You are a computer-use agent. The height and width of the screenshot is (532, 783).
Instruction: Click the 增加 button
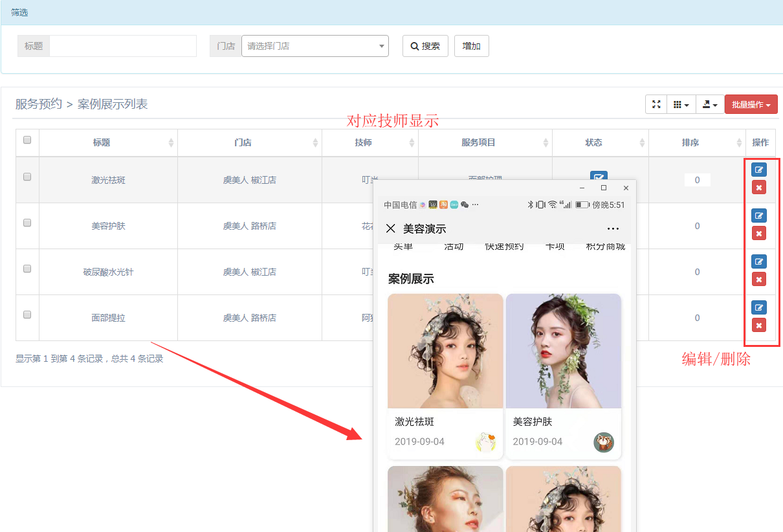(x=471, y=46)
